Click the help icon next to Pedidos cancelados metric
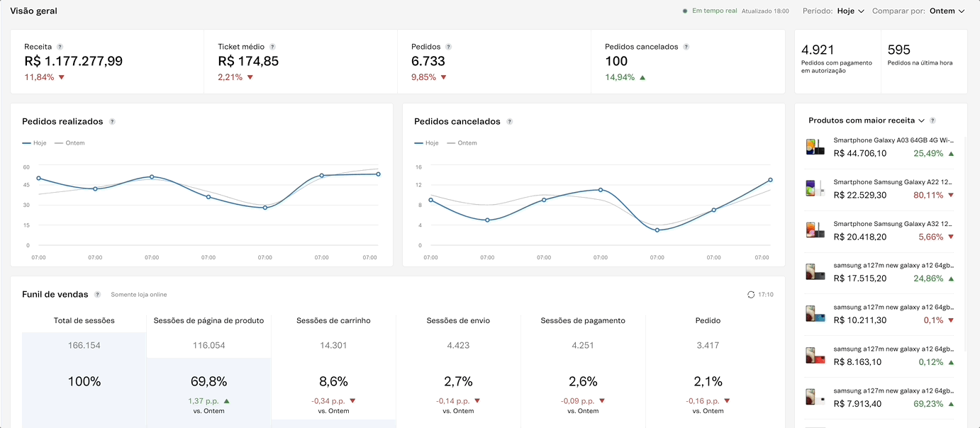This screenshot has height=428, width=980. [686, 47]
